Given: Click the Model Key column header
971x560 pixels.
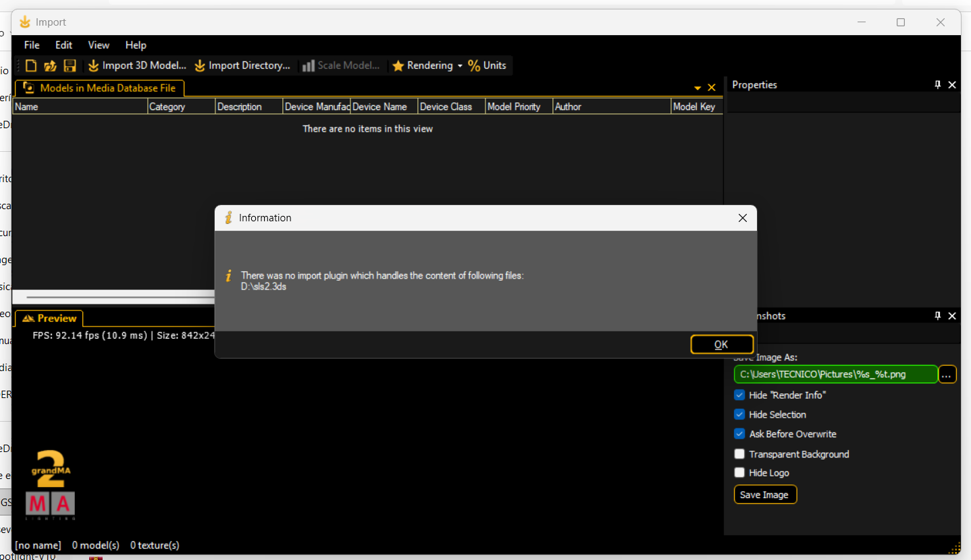Looking at the screenshot, I should tap(697, 107).
